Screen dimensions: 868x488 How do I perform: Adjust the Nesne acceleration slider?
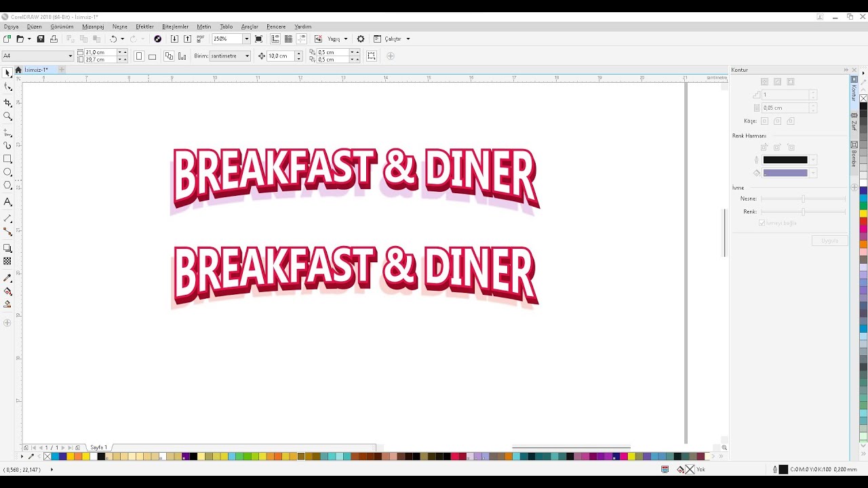(x=803, y=199)
